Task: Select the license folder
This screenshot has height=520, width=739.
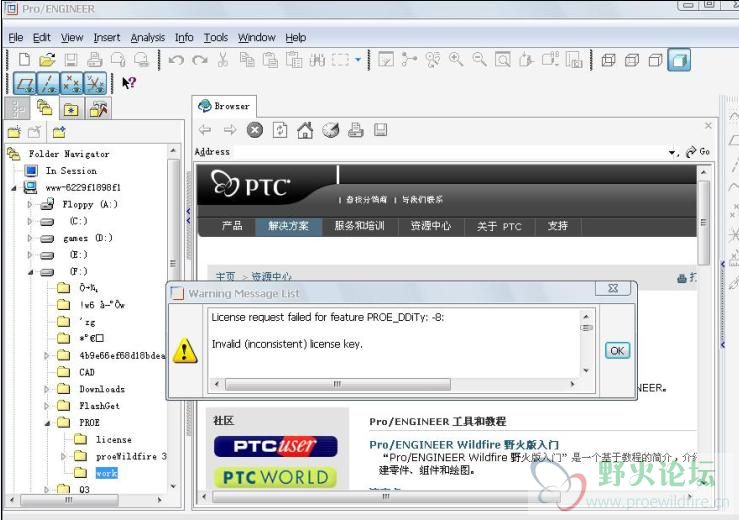Action: coord(114,439)
